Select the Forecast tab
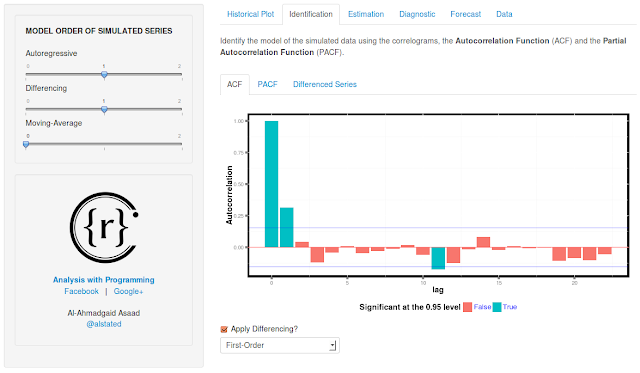The image size is (640, 373). pos(466,14)
